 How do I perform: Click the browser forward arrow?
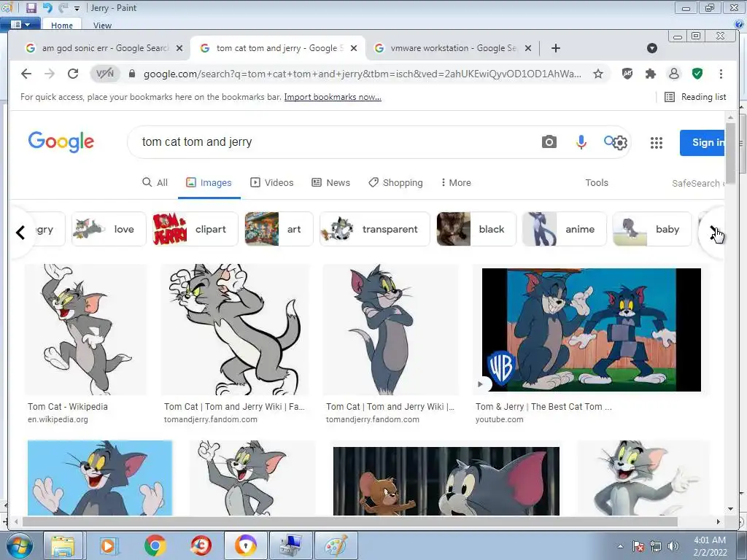coord(50,74)
